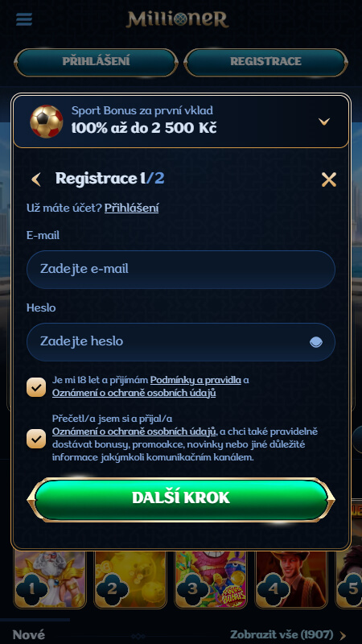Expand Zobrazit vše (1907) arrow

343,635
